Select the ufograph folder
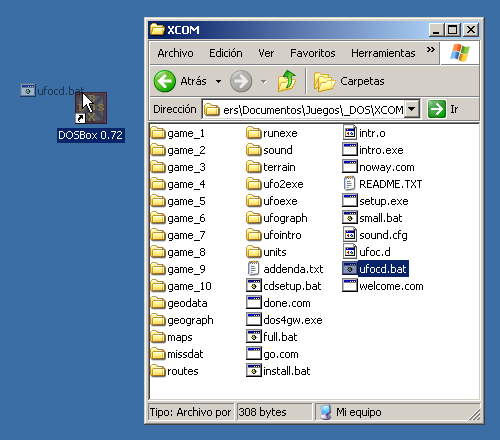 coord(277,218)
